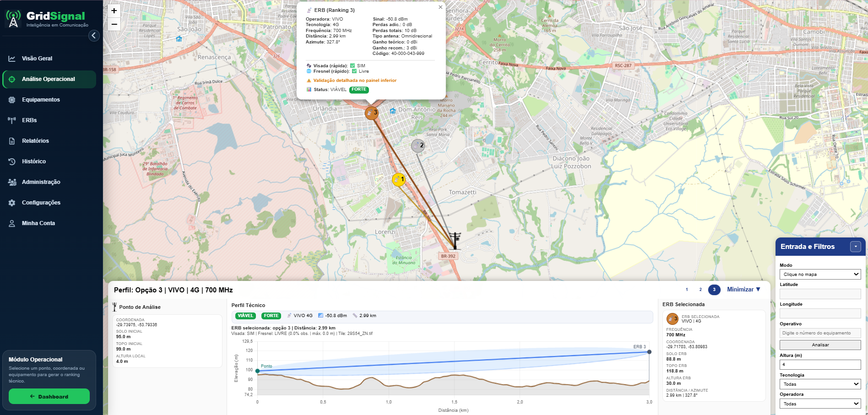Click the analysis point tower icon on map
Viewport: 868px width, 415px height.
(x=455, y=241)
